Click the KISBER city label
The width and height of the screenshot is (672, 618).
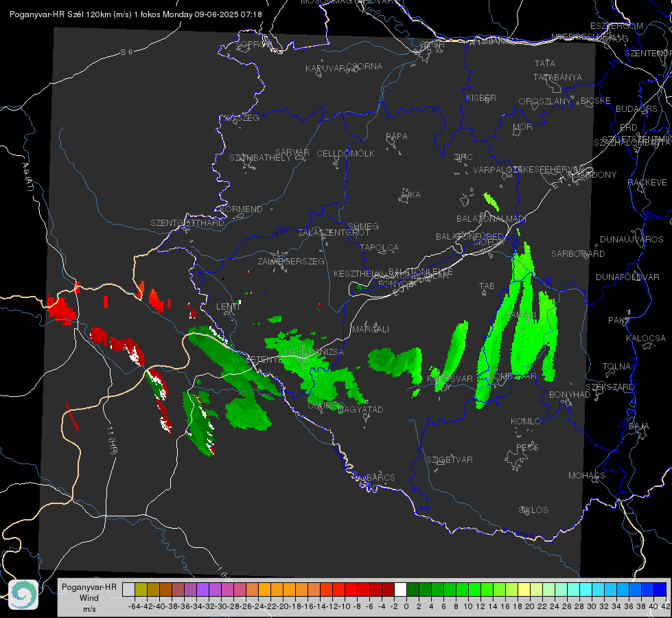[481, 98]
